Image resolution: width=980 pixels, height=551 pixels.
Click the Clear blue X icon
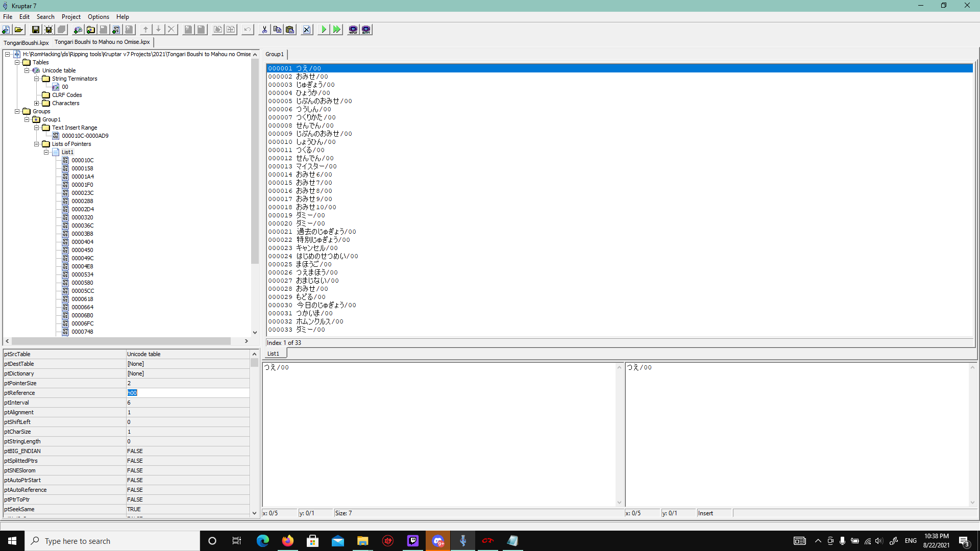[x=307, y=30]
